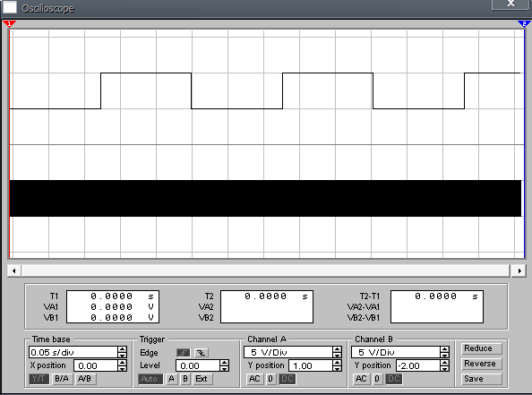The width and height of the screenshot is (532, 395).
Task: Increase the time base s/div value
Action: coord(122,349)
